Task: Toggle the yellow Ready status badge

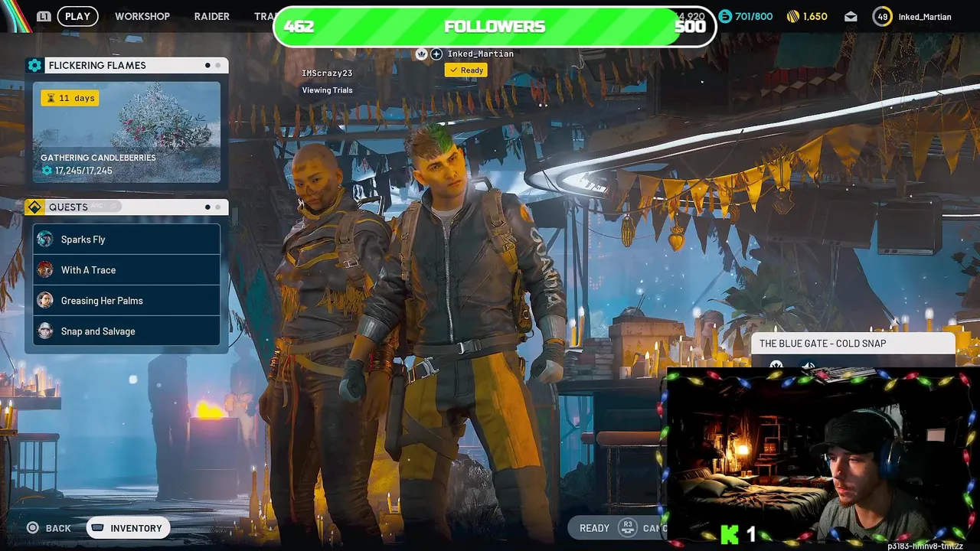Action: click(466, 70)
